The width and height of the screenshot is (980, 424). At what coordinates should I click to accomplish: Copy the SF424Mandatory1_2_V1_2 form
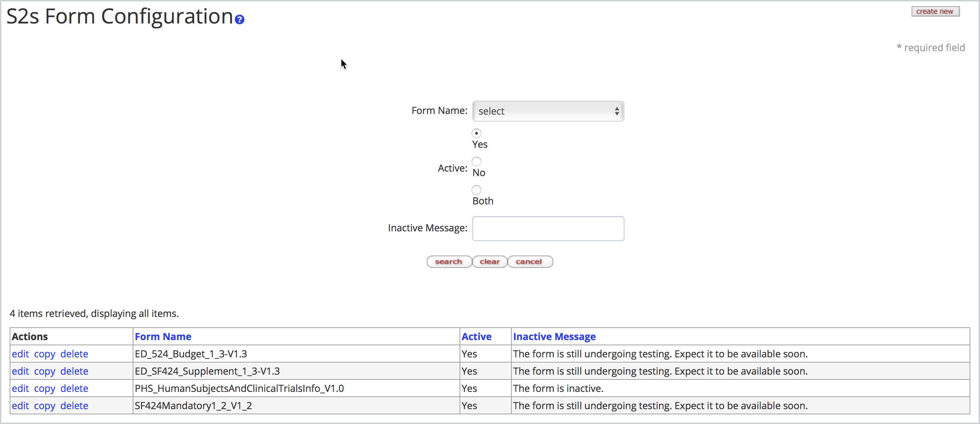[45, 405]
